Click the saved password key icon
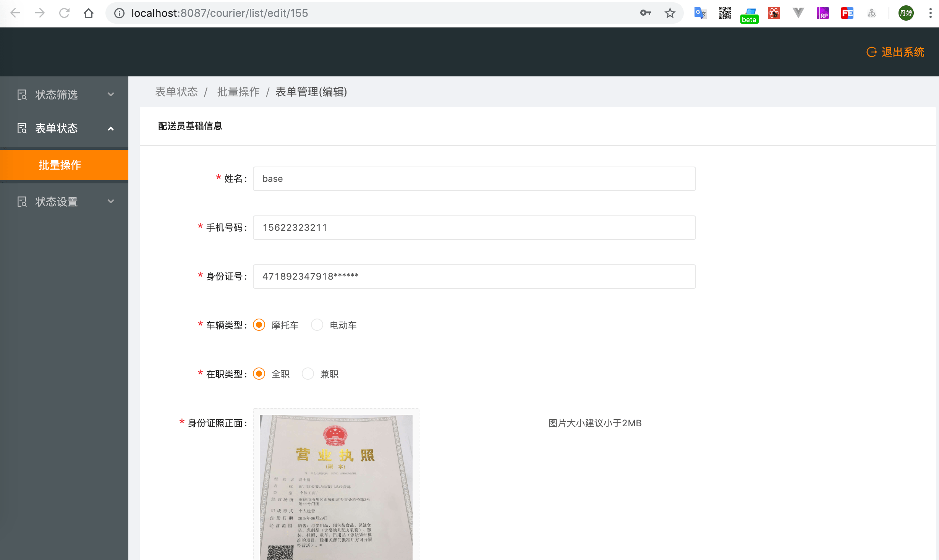The height and width of the screenshot is (560, 939). point(645,13)
